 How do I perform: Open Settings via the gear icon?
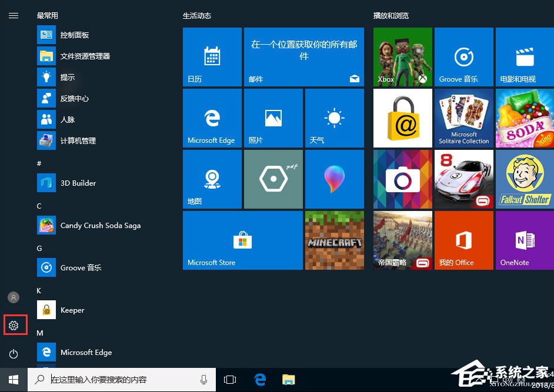click(14, 324)
